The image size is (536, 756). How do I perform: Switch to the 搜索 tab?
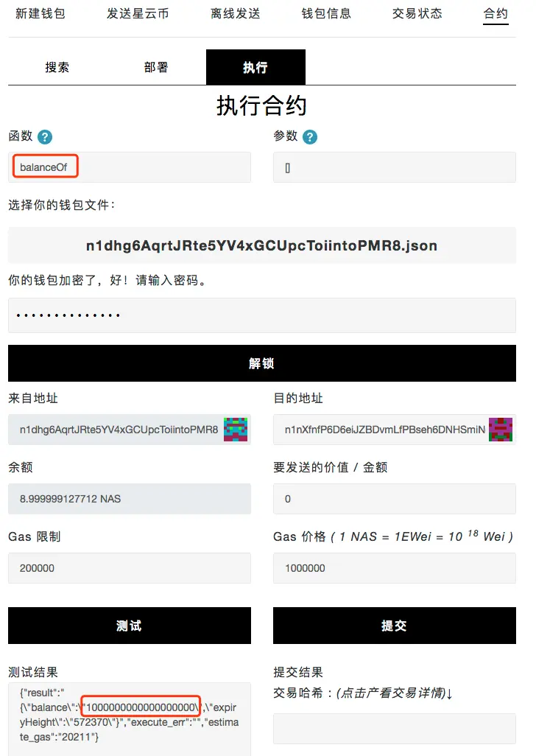click(x=57, y=67)
